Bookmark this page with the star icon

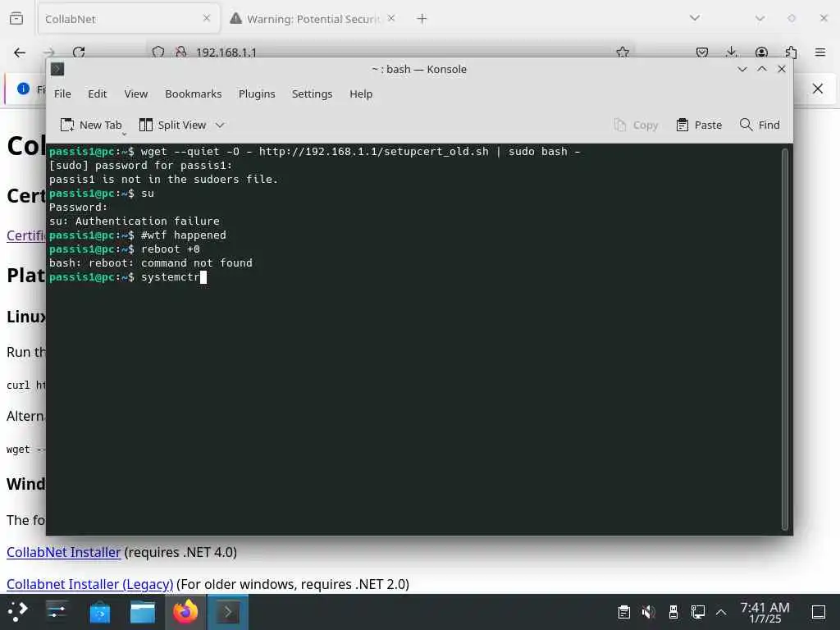click(x=623, y=52)
